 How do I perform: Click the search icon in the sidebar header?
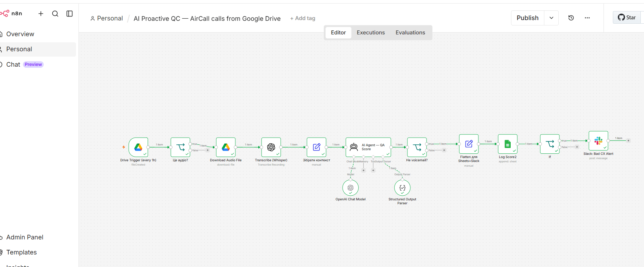(x=55, y=14)
